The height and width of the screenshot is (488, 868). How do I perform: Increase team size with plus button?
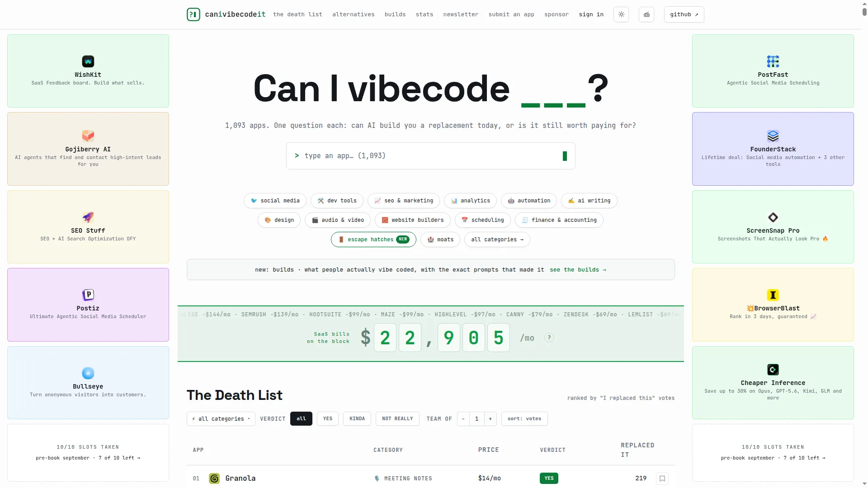491,419
